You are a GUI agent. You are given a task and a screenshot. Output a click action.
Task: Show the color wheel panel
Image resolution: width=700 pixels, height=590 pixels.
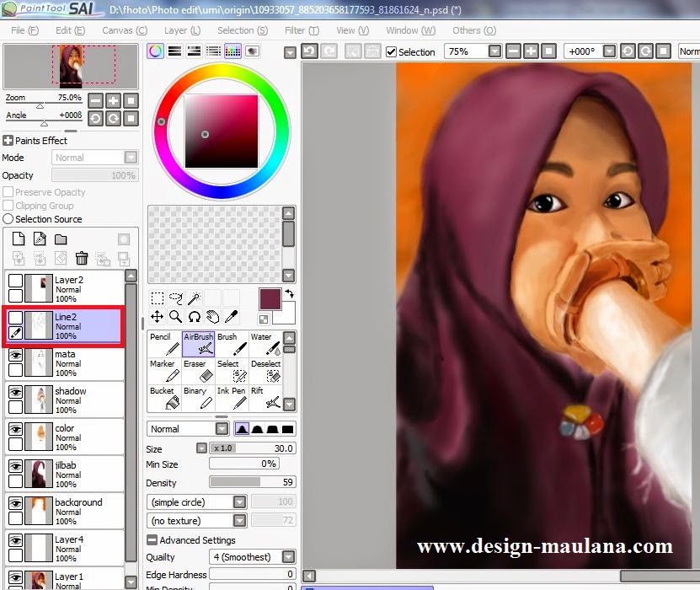pos(155,51)
